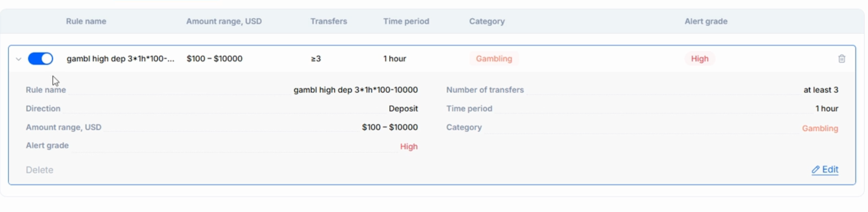The width and height of the screenshot is (868, 212).
Task: Click the 'at least 3' transfers value
Action: click(821, 90)
